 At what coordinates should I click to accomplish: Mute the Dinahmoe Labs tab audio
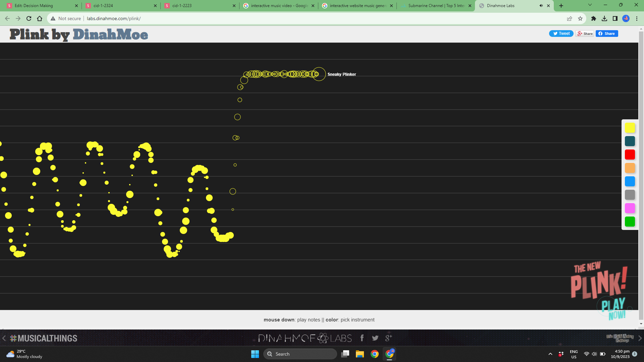pos(541,6)
